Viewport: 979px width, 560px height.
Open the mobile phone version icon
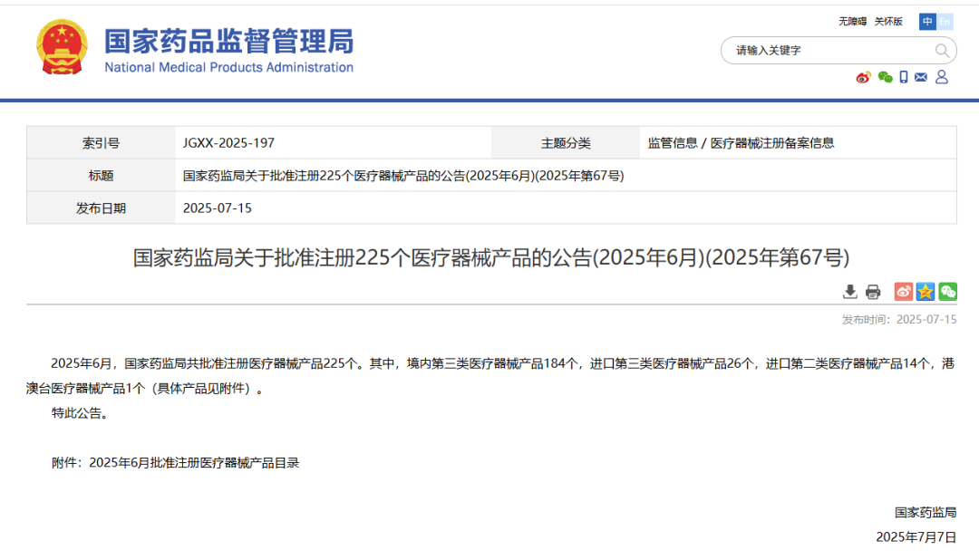coord(904,77)
